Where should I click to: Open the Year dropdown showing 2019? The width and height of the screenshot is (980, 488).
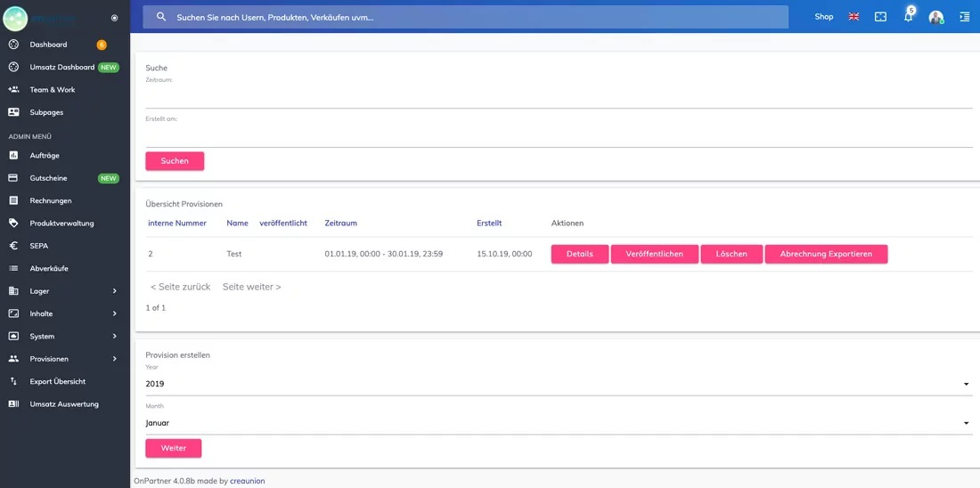(x=559, y=384)
